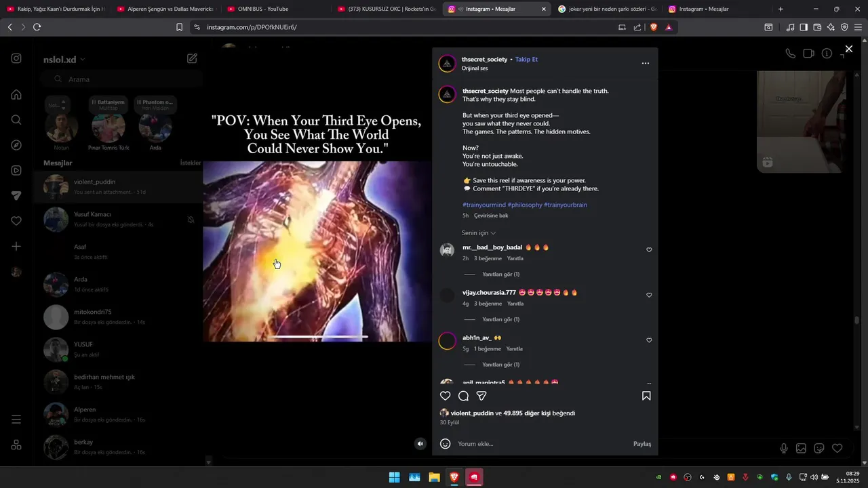868x488 pixels.
Task: Like the post with heart icon
Action: [446, 396]
